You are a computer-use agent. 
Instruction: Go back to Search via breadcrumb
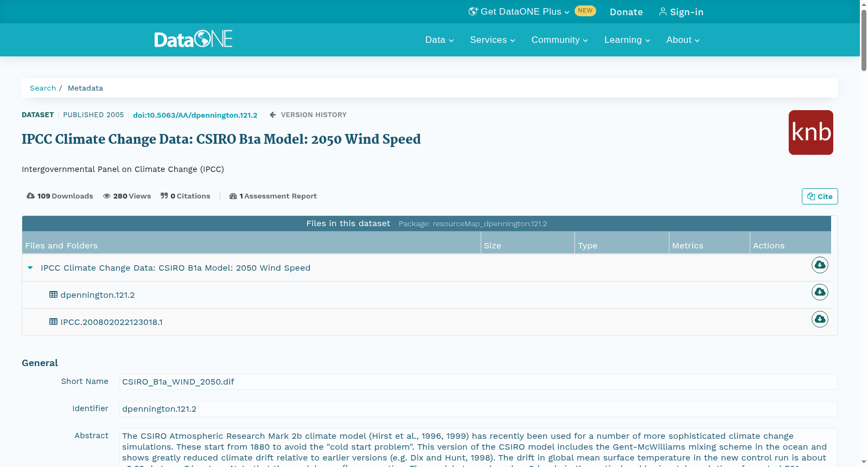pyautogui.click(x=43, y=88)
